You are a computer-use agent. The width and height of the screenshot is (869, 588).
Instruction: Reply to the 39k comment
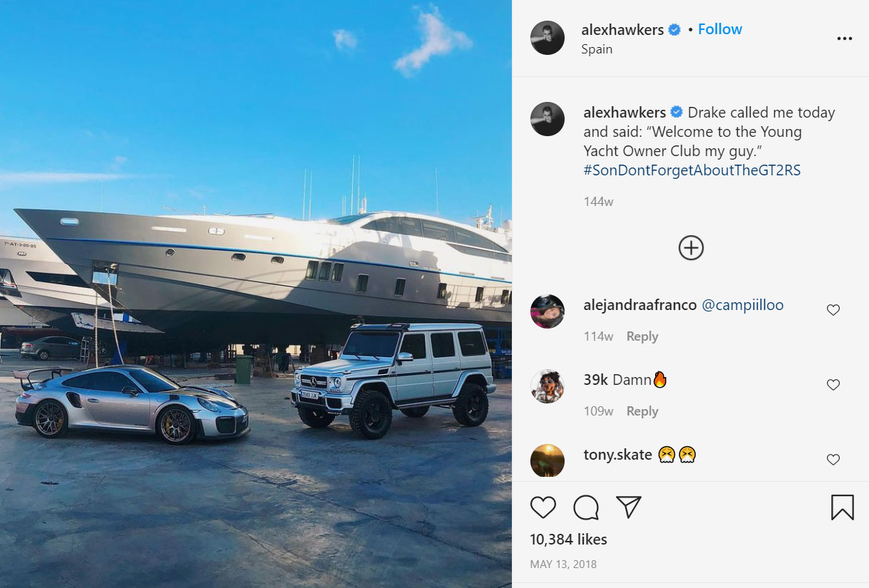642,411
